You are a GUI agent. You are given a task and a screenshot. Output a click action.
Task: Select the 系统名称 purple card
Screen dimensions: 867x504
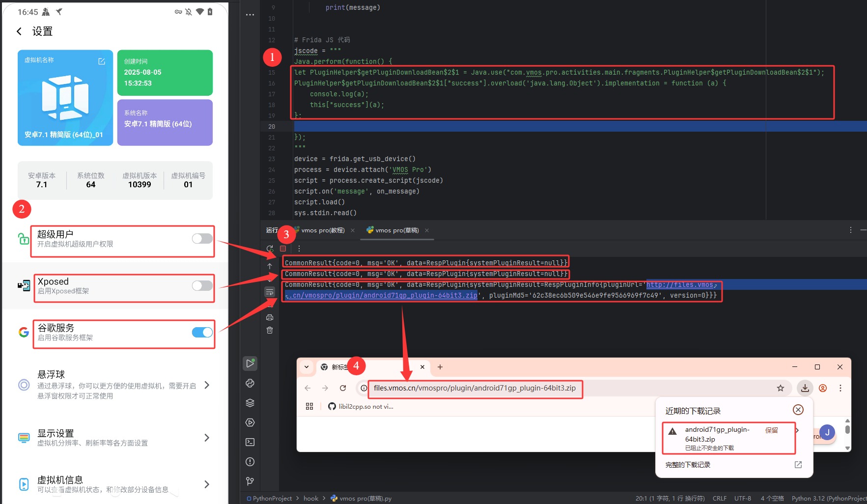pyautogui.click(x=165, y=123)
